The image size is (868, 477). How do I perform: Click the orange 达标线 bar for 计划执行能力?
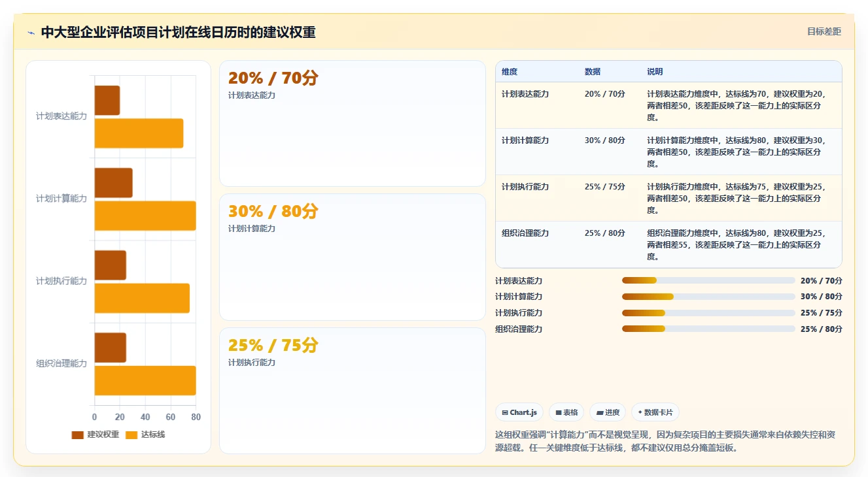(142, 298)
